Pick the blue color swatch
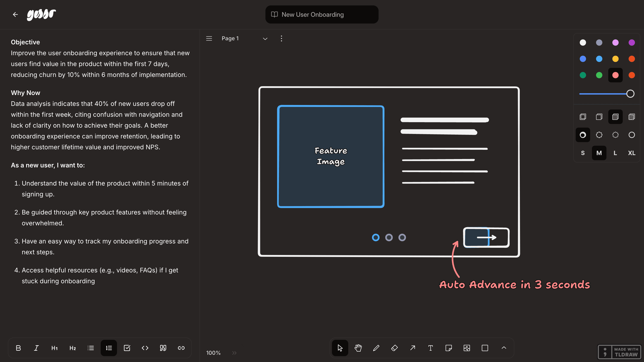Image resolution: width=644 pixels, height=362 pixels. (x=583, y=59)
